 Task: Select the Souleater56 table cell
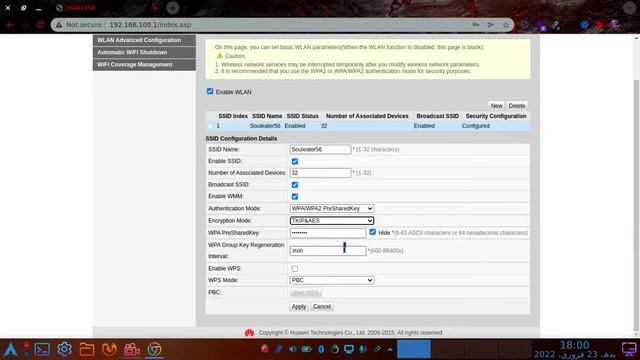(x=265, y=126)
